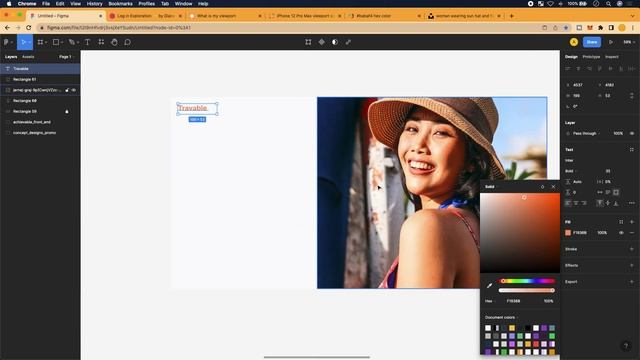Align text center
Viewport: 640px width, 360px height.
pyautogui.click(x=576, y=203)
